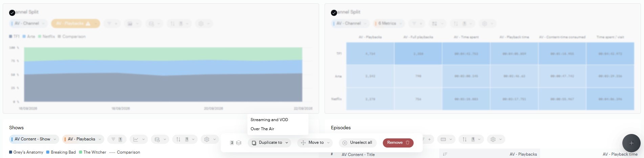Choose Streaming and VOD from the menu

269,120
